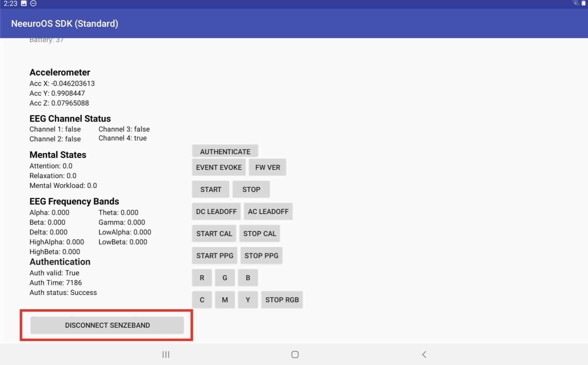Set LED to blue with B button
The image size is (588, 365).
[248, 277]
